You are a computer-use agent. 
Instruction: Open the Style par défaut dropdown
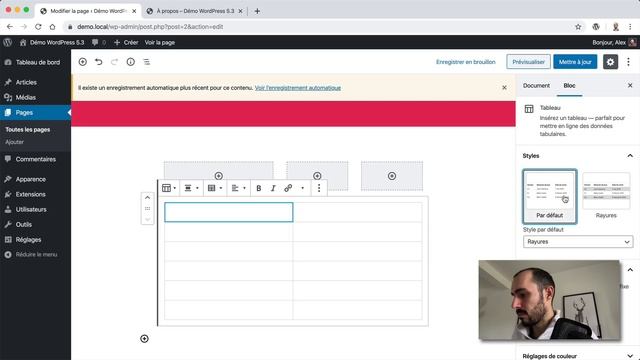click(x=578, y=242)
